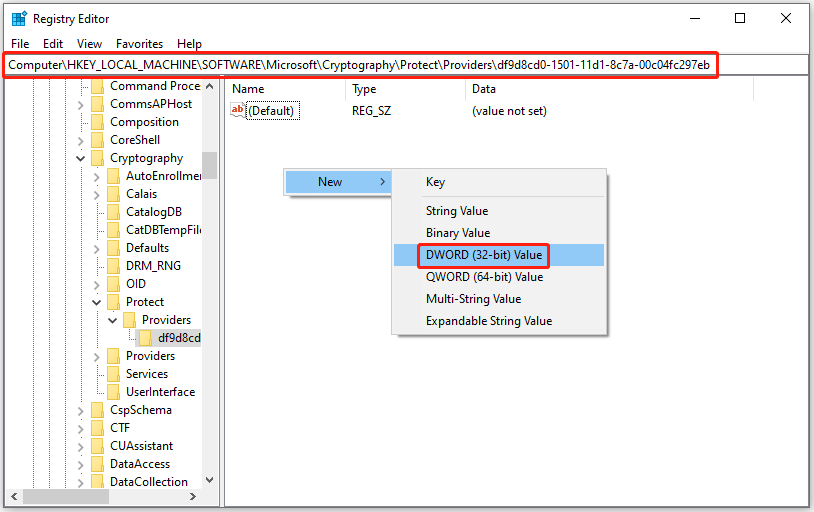Choose Multi-String Value from the submenu
The width and height of the screenshot is (814, 512).
(499, 299)
